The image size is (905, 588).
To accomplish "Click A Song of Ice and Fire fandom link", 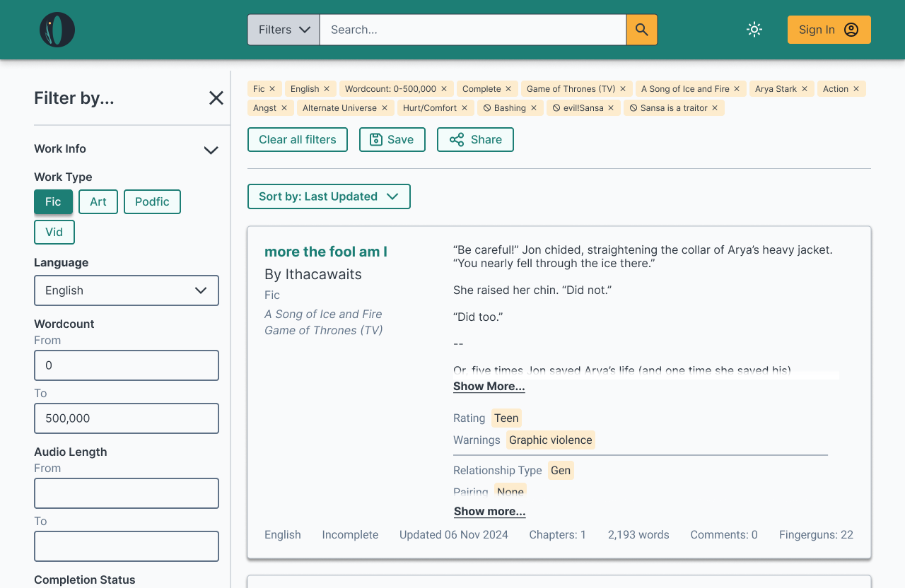I will tap(323, 314).
